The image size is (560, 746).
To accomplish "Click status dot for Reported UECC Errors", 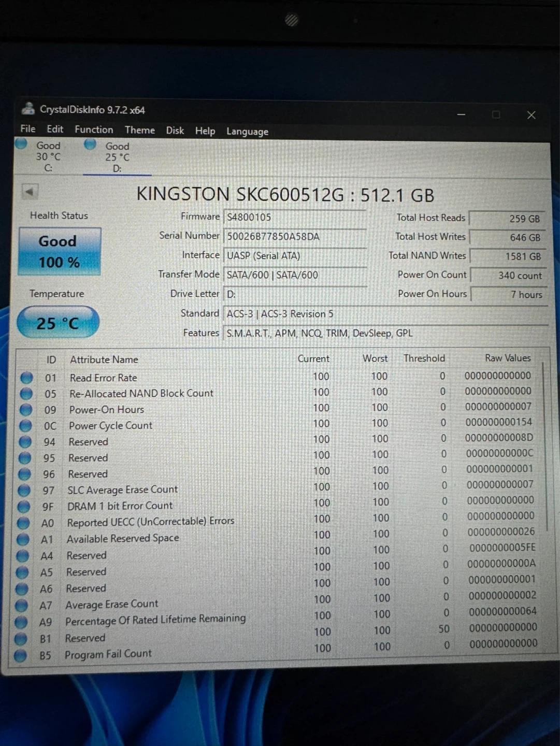I will coord(23,523).
